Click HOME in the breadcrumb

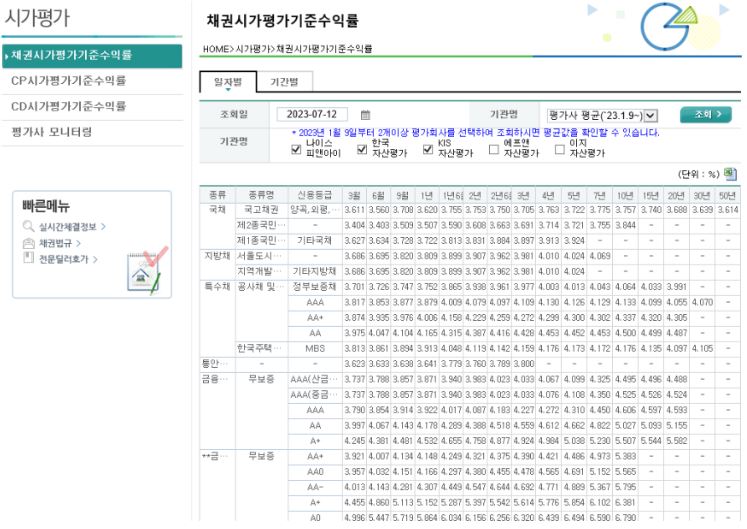click(216, 49)
